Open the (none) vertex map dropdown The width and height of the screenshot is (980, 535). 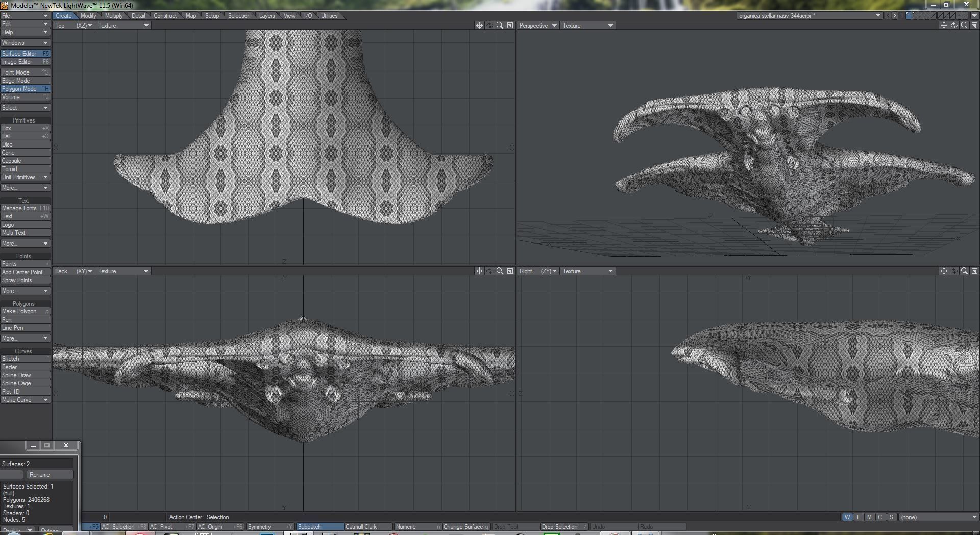tap(939, 517)
